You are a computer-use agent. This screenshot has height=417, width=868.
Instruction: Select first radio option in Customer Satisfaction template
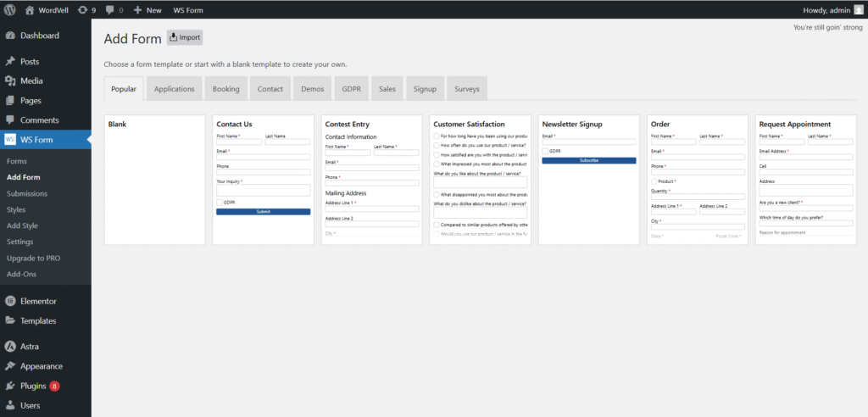437,136
